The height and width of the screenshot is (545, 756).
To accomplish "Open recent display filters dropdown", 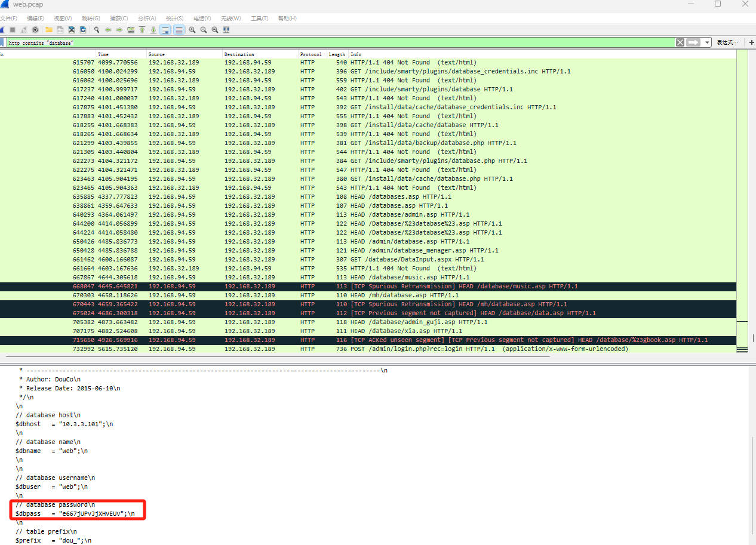I will coord(707,42).
